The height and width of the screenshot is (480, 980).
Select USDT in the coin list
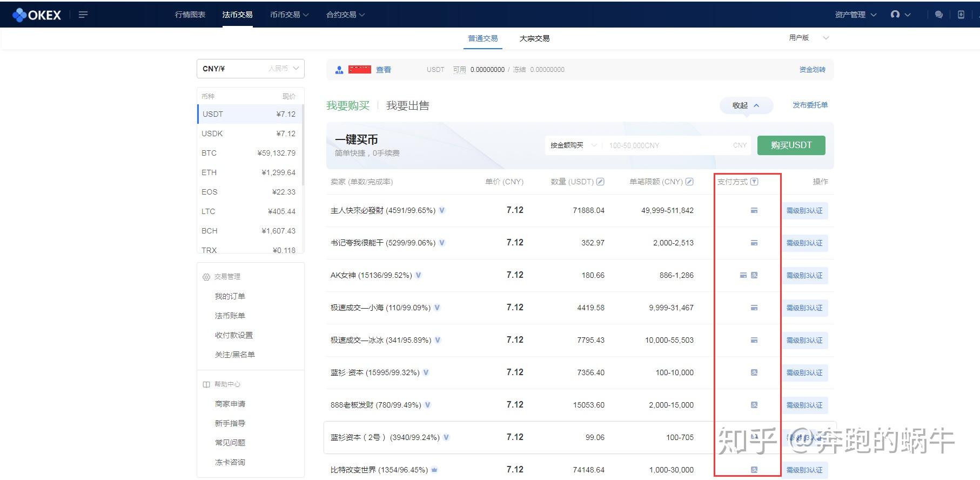(250, 114)
